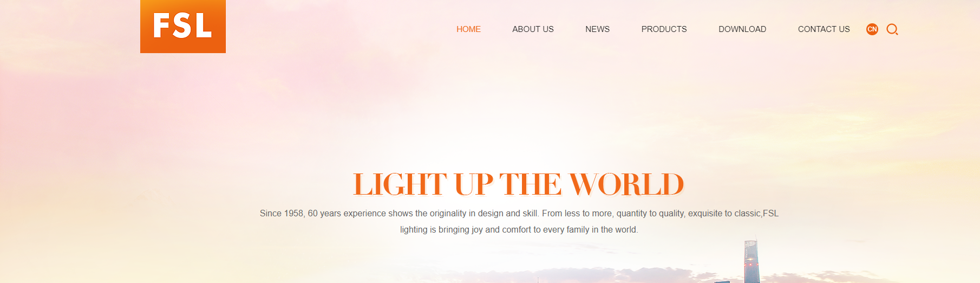Click the skyscraper tower in the banner
The image size is (980, 283).
point(752,261)
